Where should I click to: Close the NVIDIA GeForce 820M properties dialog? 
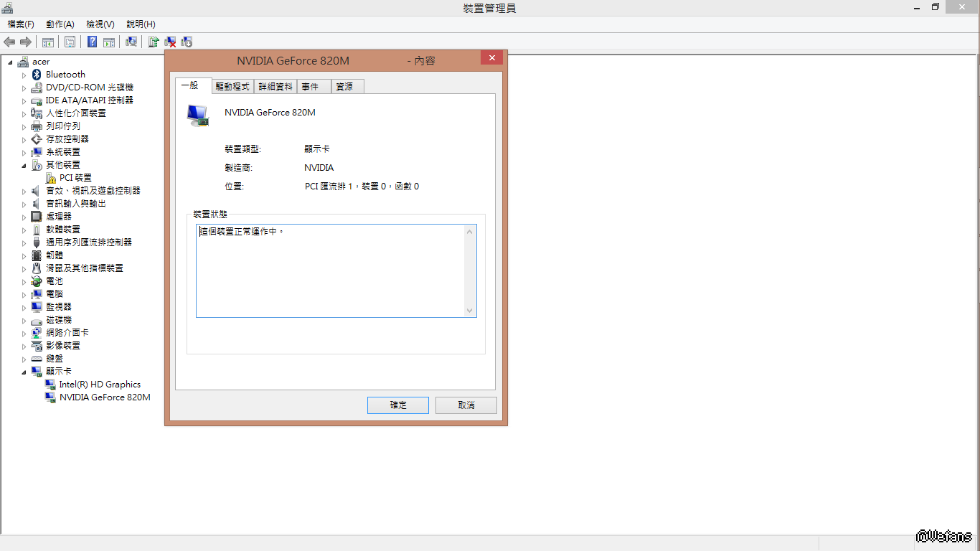click(491, 58)
